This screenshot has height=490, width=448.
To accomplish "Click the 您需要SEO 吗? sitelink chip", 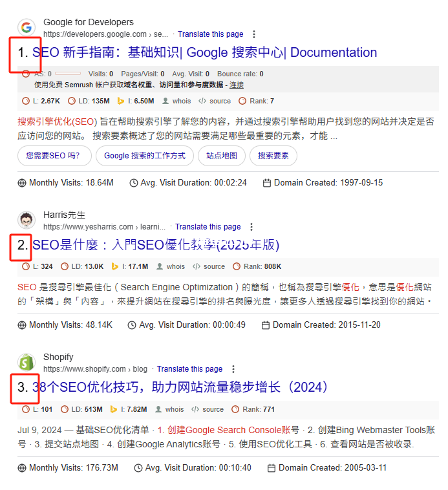I will pos(54,156).
